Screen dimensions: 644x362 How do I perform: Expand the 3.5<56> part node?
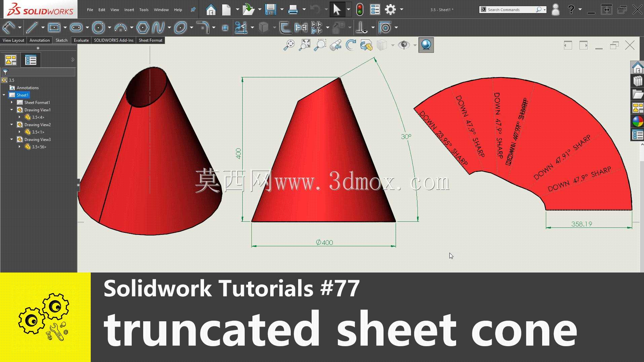pos(19,147)
